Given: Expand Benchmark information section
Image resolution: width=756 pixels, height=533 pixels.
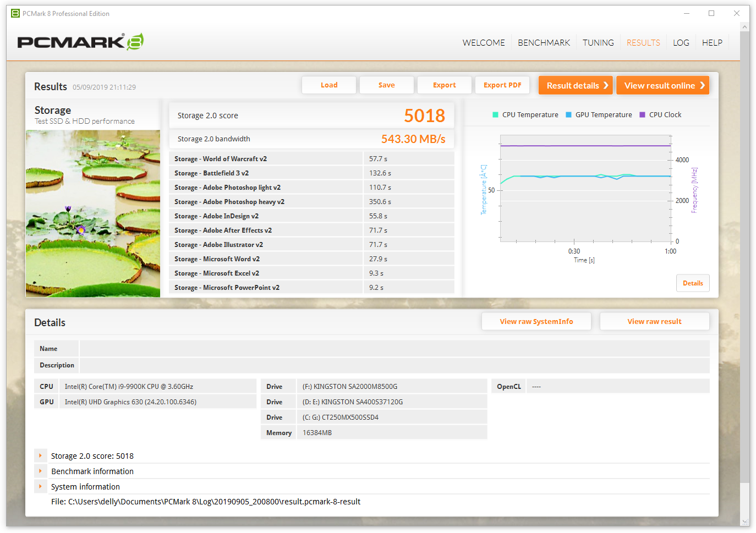Looking at the screenshot, I should [40, 471].
